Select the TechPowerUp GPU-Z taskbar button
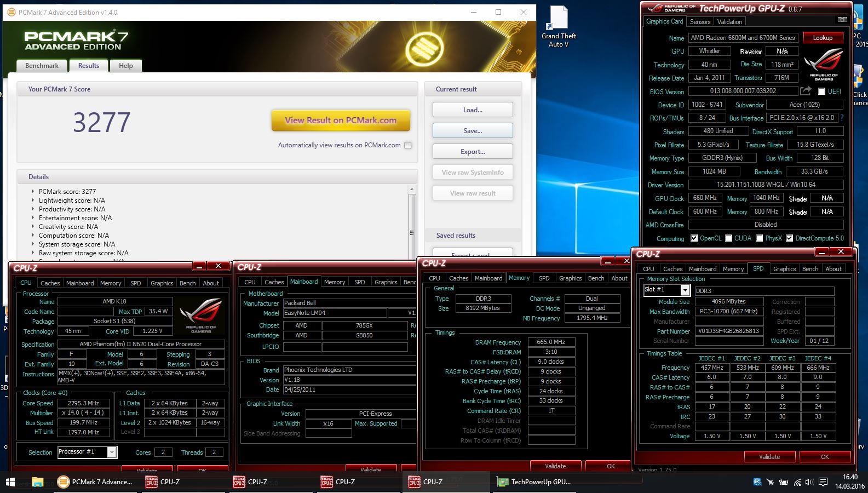The image size is (868, 493). [535, 482]
